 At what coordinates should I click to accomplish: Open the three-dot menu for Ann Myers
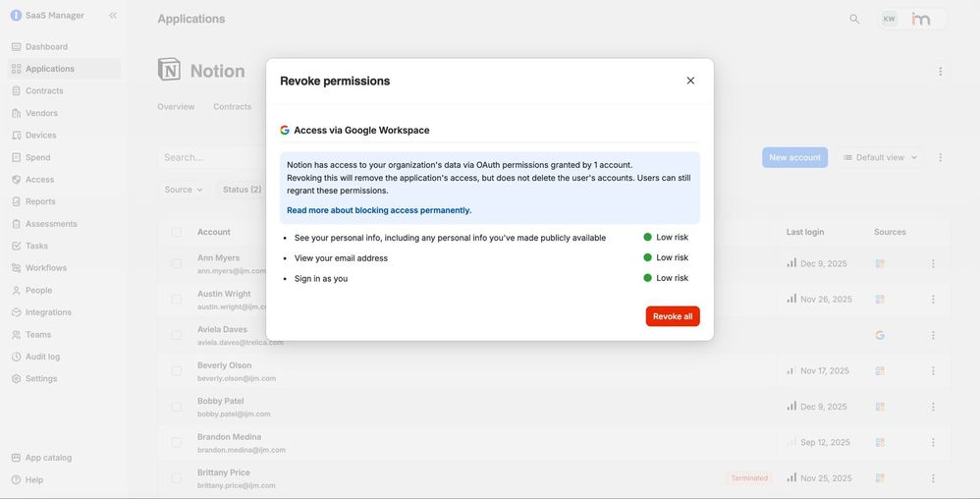(x=933, y=263)
